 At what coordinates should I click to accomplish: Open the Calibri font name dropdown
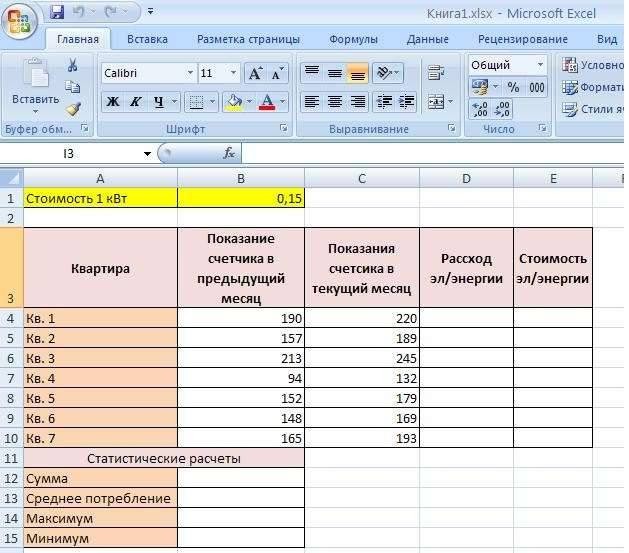pyautogui.click(x=190, y=74)
